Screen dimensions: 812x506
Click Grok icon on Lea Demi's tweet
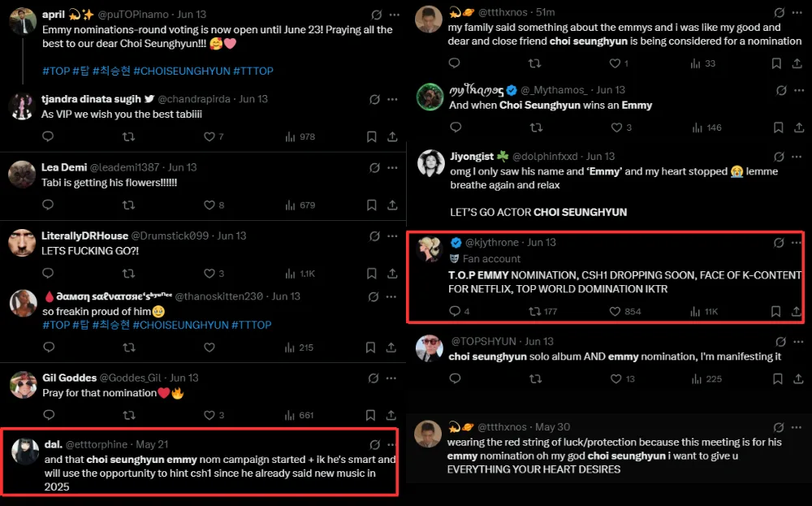(x=374, y=167)
